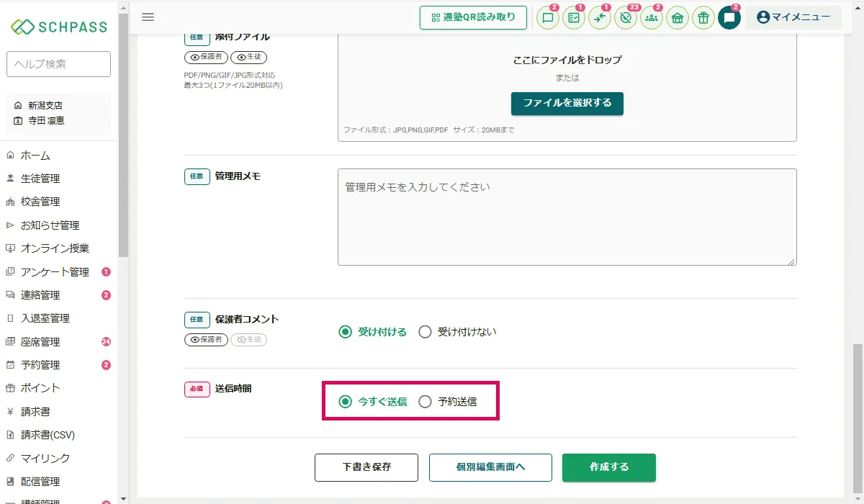
Task: Click the main page vertical scrollbar thumb
Action: [x=858, y=418]
